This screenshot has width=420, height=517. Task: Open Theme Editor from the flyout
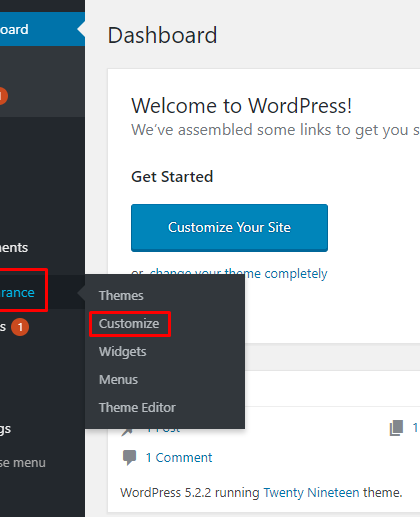pyautogui.click(x=137, y=407)
